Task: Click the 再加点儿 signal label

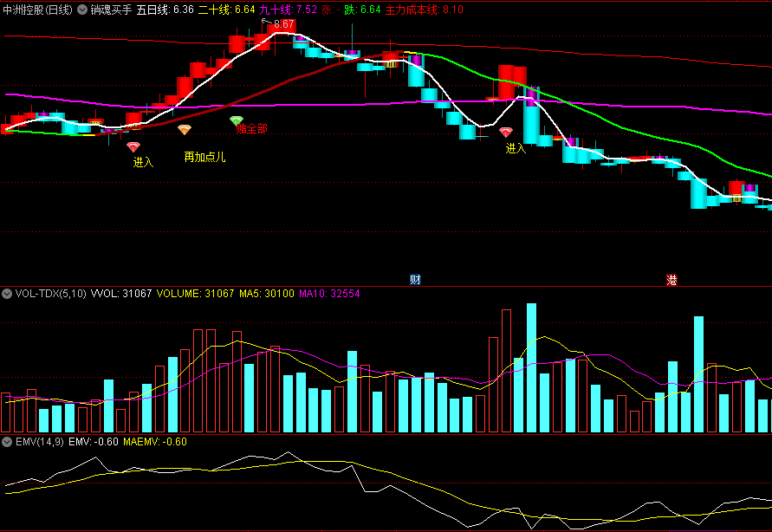Action: tap(204, 157)
